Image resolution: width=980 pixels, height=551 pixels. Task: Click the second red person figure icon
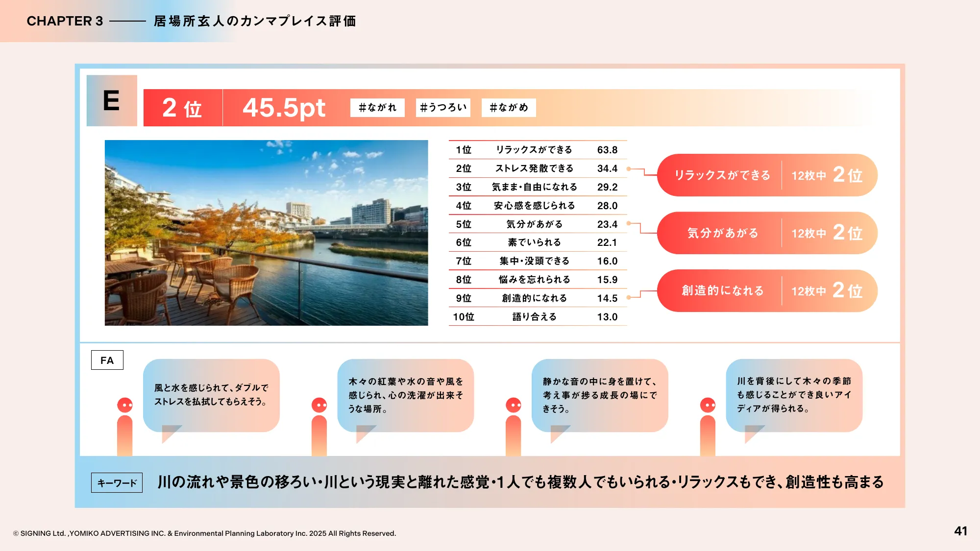click(319, 426)
